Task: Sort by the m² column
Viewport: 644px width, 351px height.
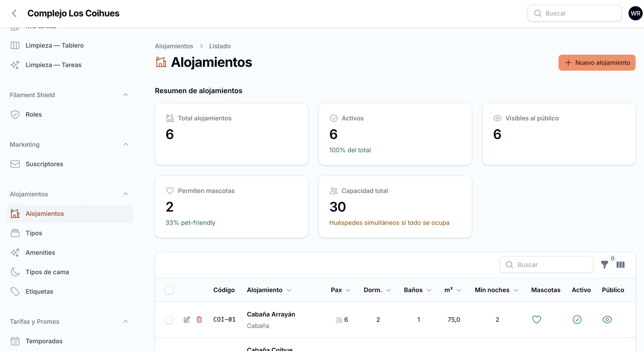Action: click(x=453, y=290)
